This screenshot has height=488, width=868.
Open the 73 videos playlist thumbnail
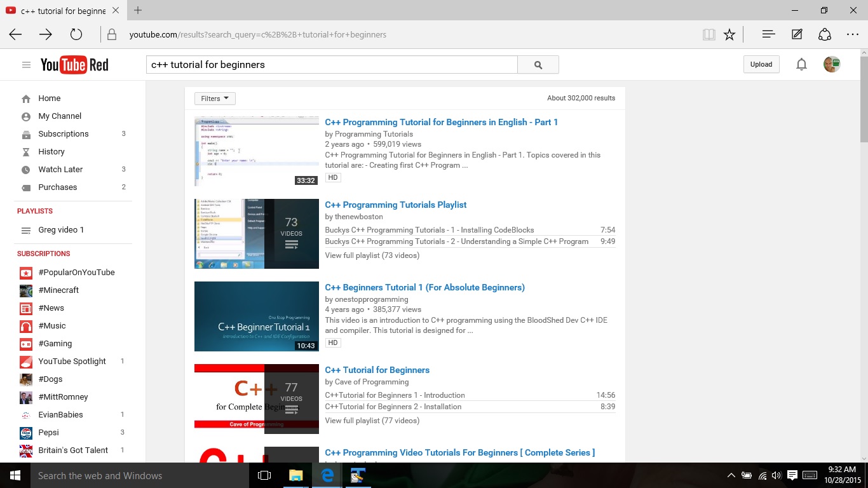[257, 234]
